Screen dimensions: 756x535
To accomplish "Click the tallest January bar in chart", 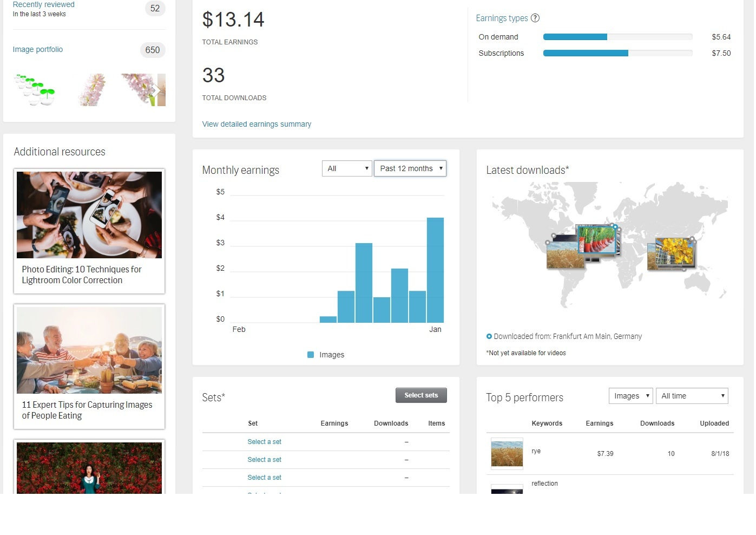I will coord(435,270).
